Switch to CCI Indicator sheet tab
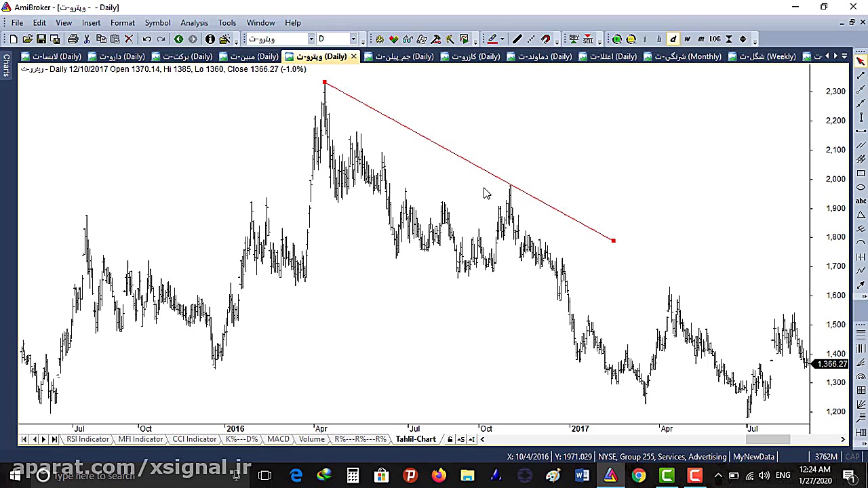Screen dimensions: 868x488 pyautogui.click(x=194, y=439)
